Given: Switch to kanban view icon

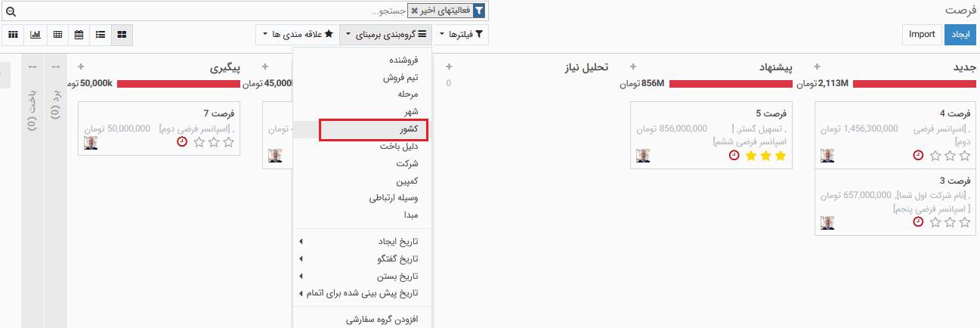Looking at the screenshot, I should [122, 35].
